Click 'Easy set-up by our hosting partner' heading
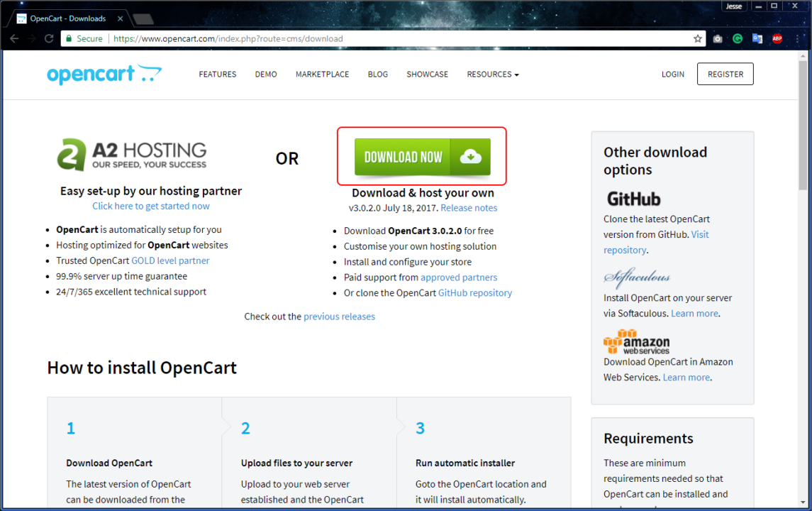 [x=150, y=191]
